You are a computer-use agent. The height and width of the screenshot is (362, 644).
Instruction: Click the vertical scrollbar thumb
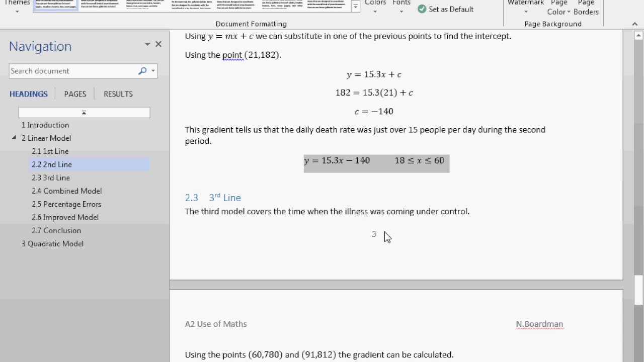click(x=638, y=290)
